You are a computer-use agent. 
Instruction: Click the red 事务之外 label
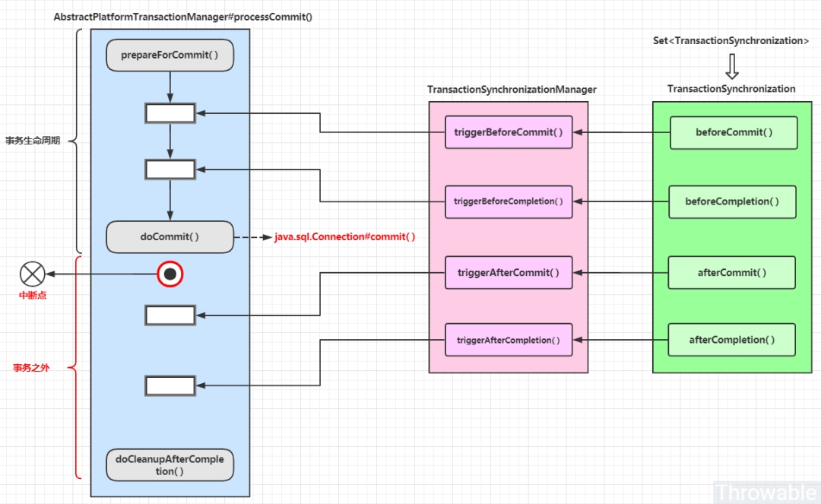click(x=31, y=368)
